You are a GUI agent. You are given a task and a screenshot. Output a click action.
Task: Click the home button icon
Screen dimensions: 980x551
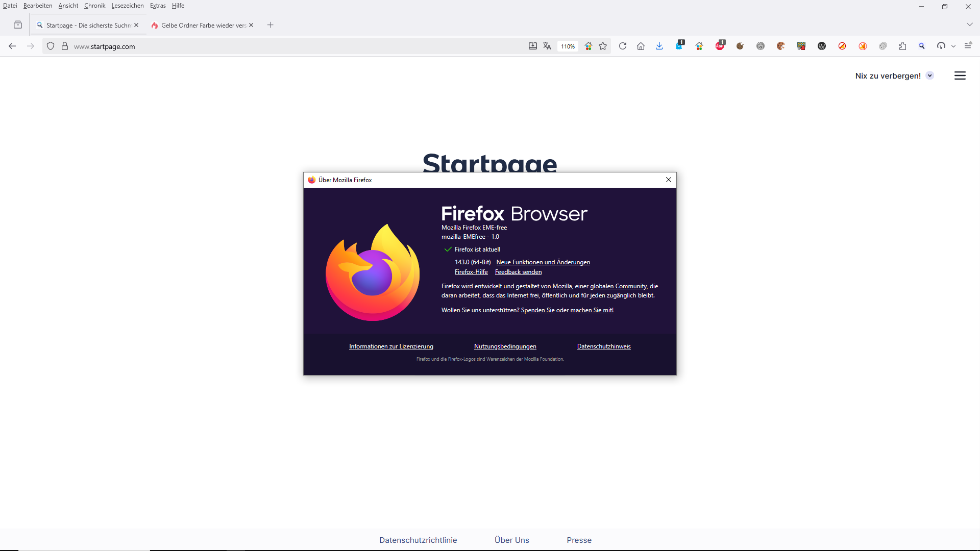tap(641, 46)
